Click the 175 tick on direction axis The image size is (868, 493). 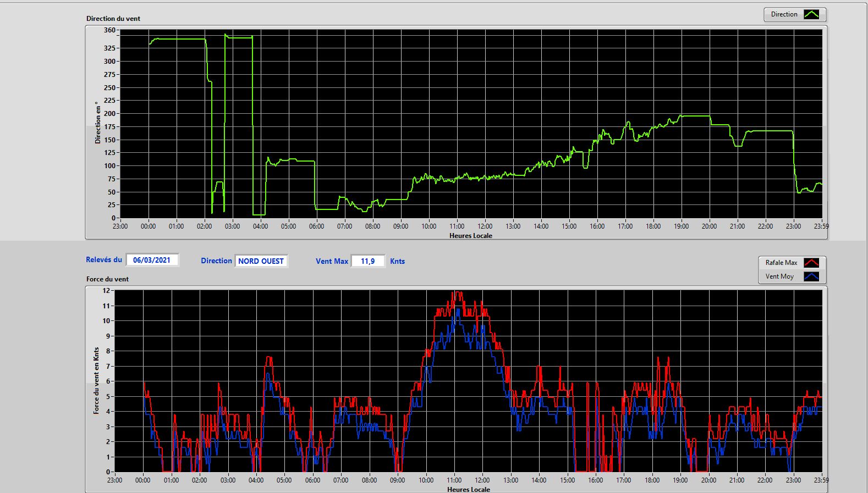[x=109, y=127]
